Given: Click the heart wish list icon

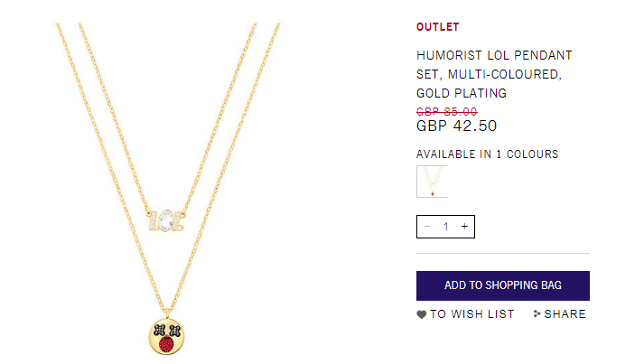Looking at the screenshot, I should click(x=422, y=314).
